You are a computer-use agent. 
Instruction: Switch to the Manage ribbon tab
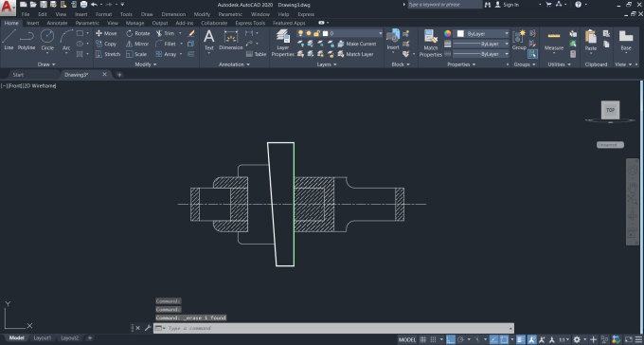tap(134, 23)
